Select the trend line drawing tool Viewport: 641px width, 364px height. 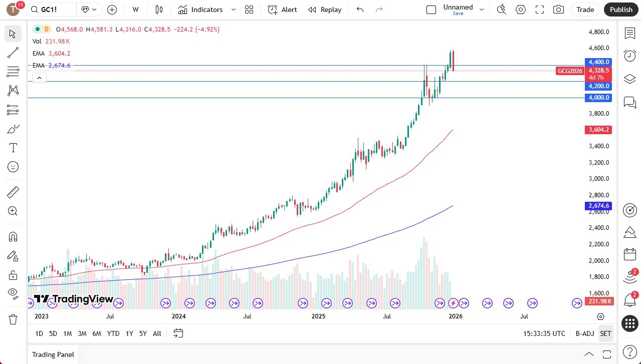tap(13, 53)
